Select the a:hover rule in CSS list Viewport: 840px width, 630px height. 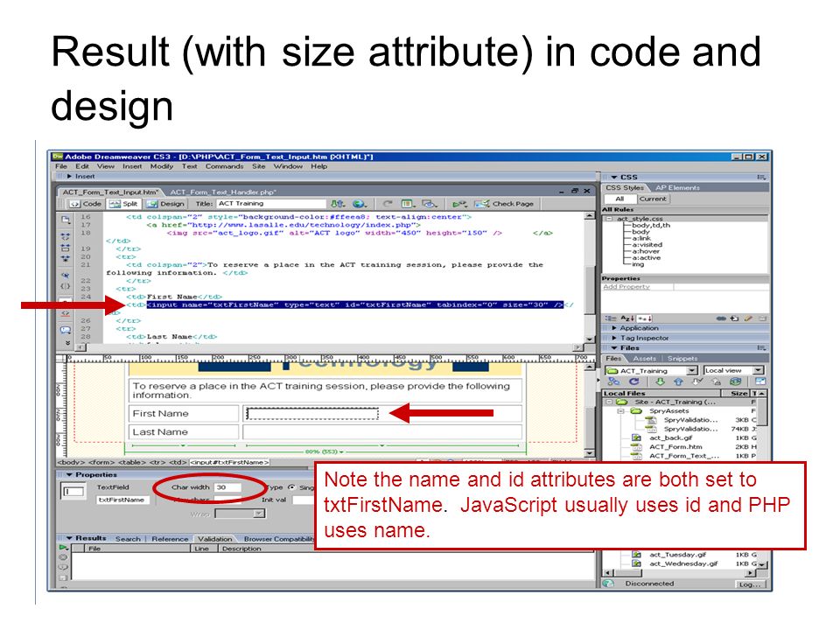(x=646, y=251)
